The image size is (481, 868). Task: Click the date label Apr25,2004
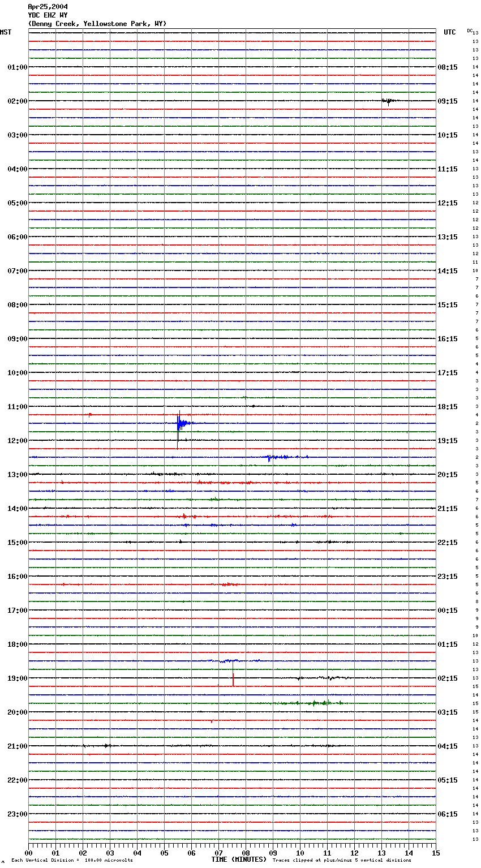coord(48,7)
